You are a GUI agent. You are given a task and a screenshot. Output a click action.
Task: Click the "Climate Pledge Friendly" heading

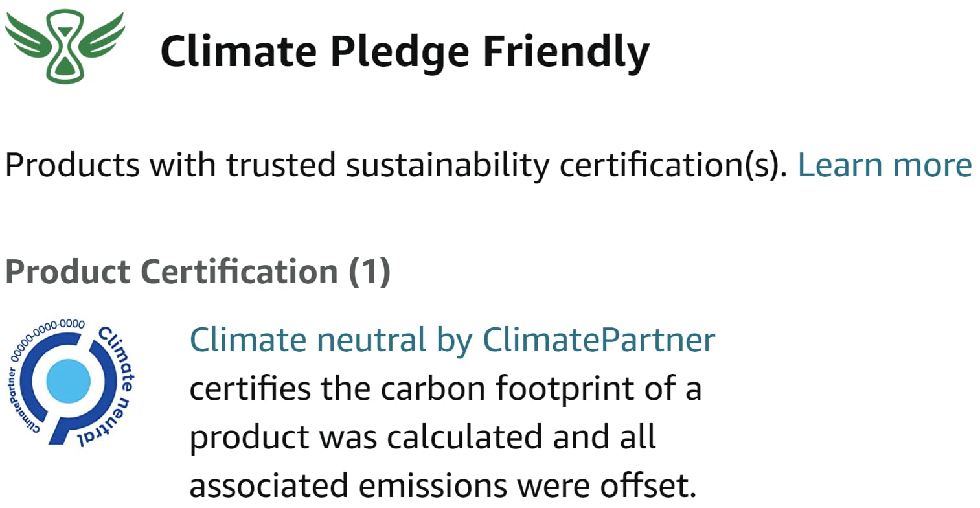(x=405, y=52)
